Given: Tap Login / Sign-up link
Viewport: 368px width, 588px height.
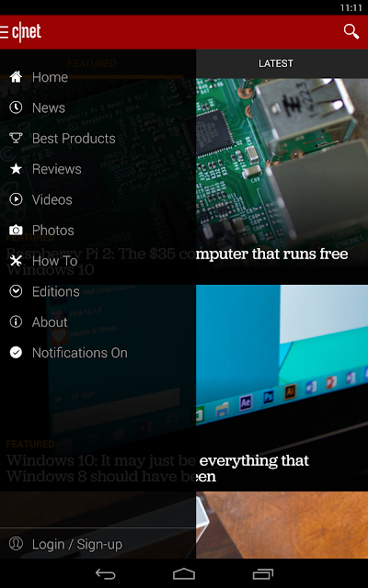Looking at the screenshot, I should (x=77, y=544).
